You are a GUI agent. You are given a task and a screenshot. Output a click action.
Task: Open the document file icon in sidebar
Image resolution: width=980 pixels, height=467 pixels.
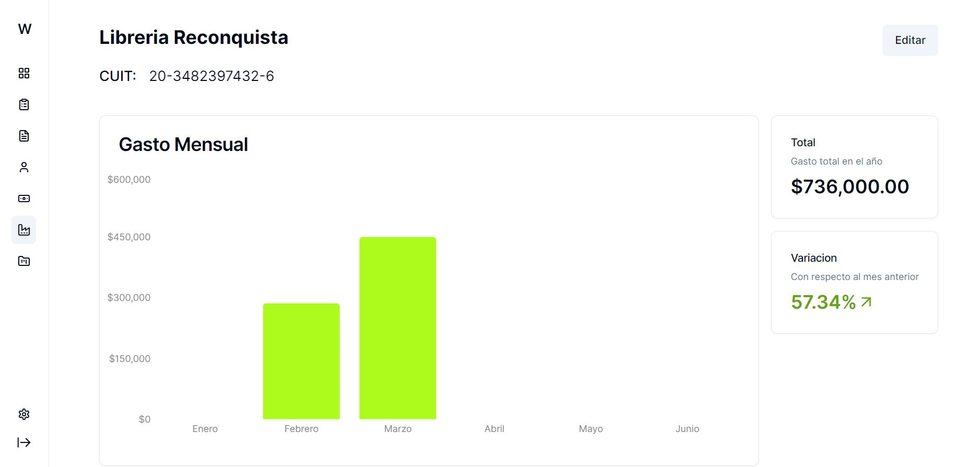(x=24, y=136)
